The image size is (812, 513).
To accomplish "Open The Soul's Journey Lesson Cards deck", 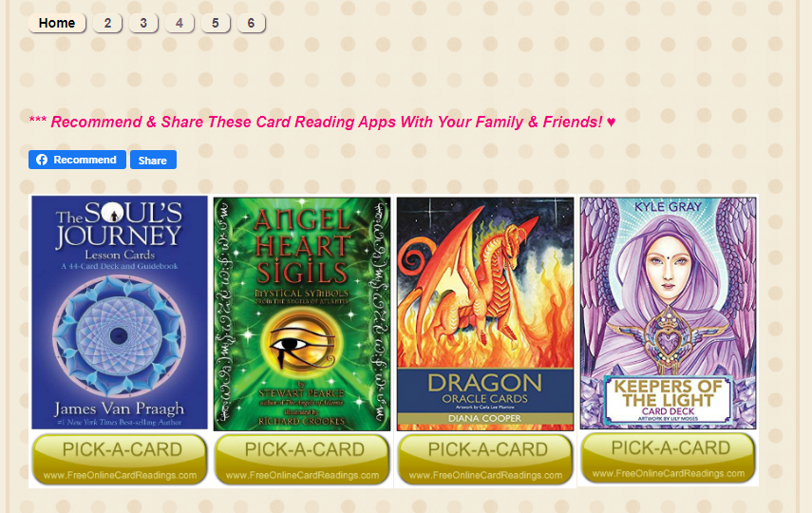I will (x=120, y=313).
